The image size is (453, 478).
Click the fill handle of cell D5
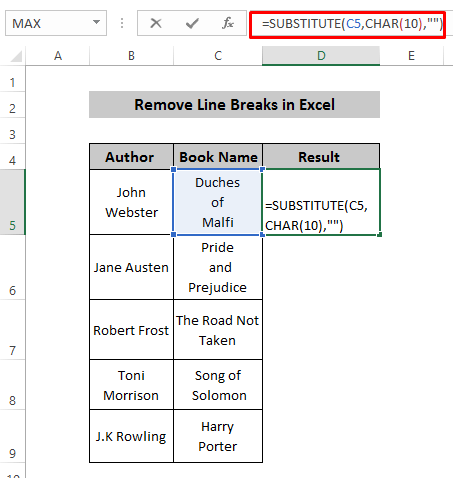point(380,235)
